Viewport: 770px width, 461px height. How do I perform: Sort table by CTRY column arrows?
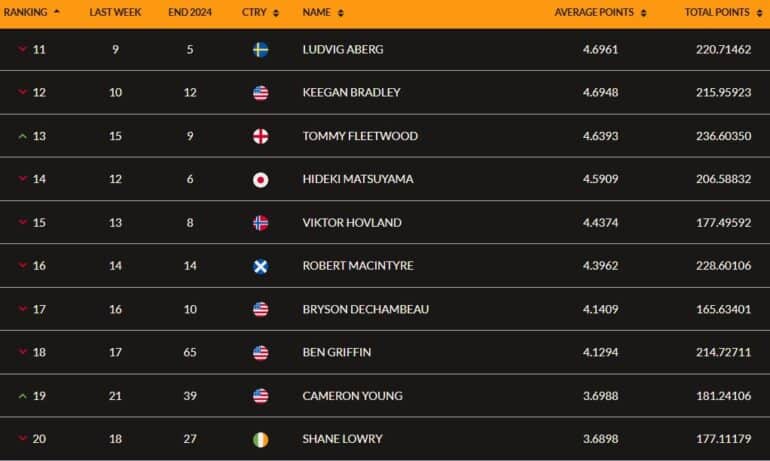tap(275, 13)
